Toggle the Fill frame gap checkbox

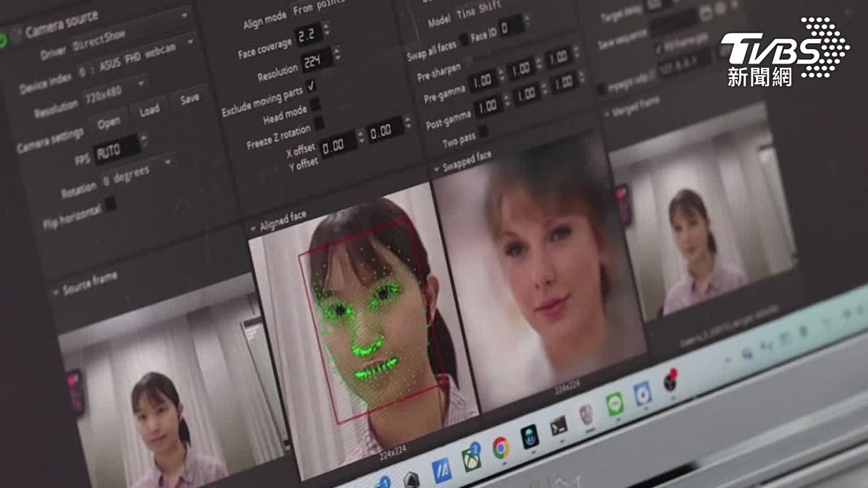(x=658, y=47)
